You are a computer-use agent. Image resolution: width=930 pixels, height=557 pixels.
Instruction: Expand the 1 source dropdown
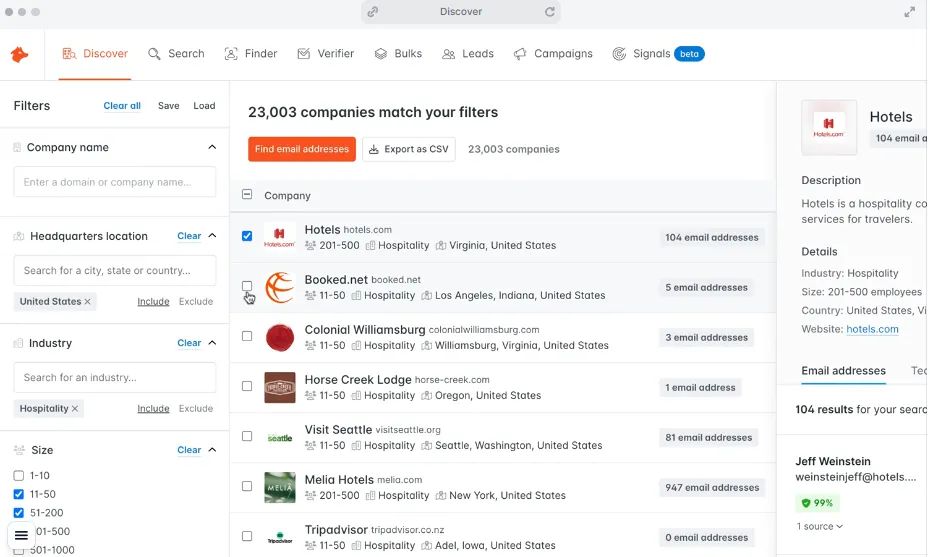pyautogui.click(x=819, y=527)
